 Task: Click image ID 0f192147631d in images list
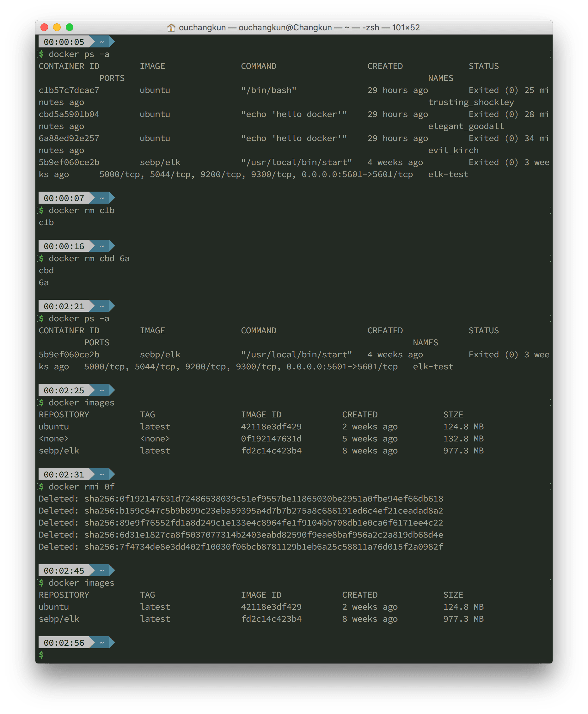click(271, 439)
